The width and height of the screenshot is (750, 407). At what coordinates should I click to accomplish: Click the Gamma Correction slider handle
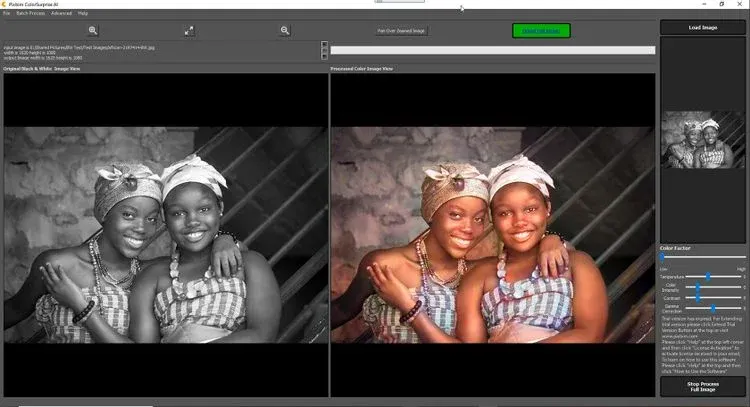713,308
